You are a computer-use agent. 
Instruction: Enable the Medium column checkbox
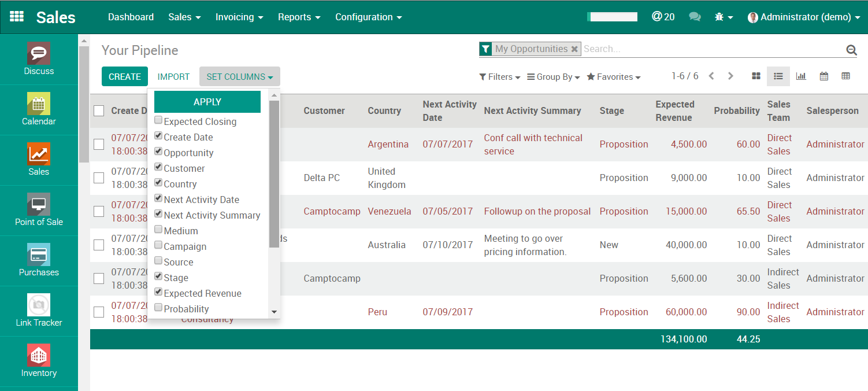click(158, 230)
